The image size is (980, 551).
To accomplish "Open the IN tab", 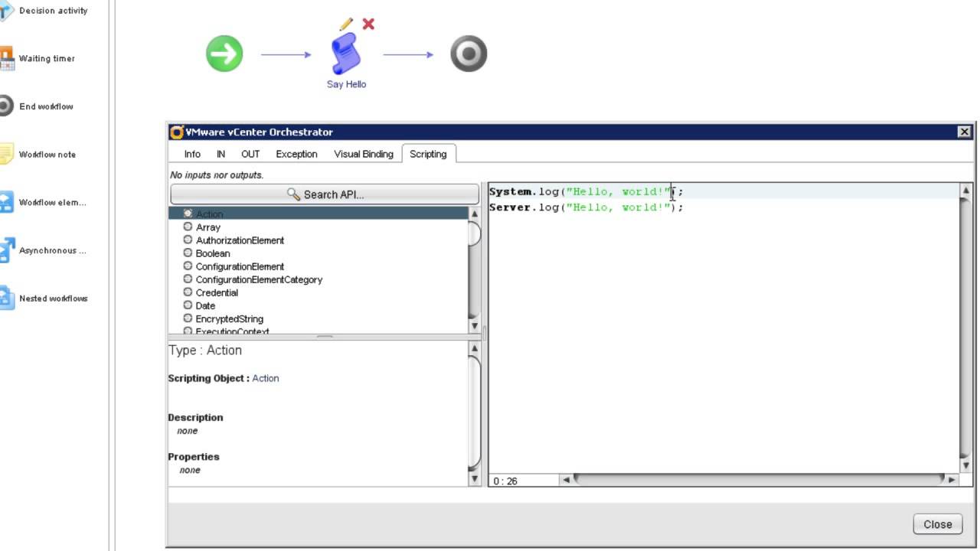I will tap(220, 154).
